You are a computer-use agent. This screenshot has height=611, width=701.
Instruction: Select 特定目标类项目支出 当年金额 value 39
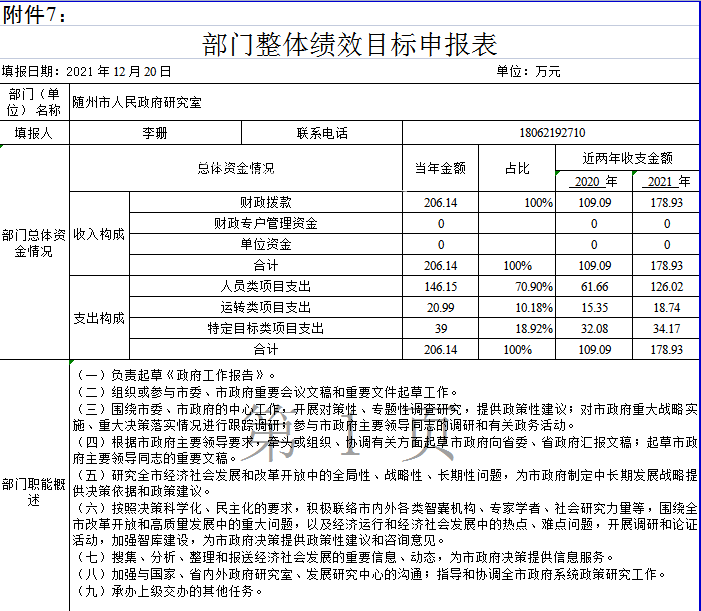[x=441, y=329]
